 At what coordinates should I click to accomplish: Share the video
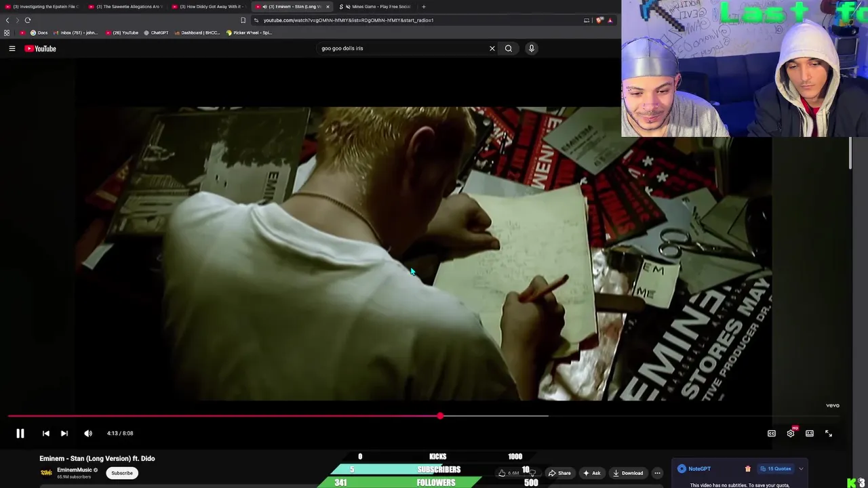point(559,473)
